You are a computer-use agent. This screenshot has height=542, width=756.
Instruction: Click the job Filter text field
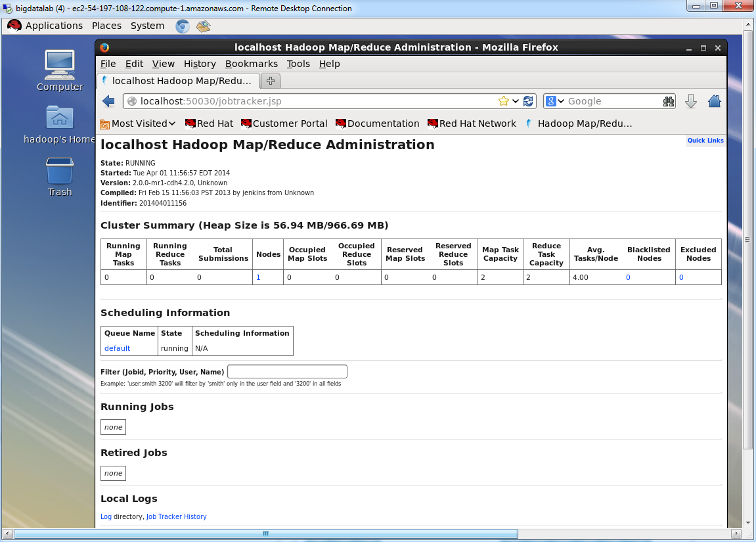click(287, 372)
